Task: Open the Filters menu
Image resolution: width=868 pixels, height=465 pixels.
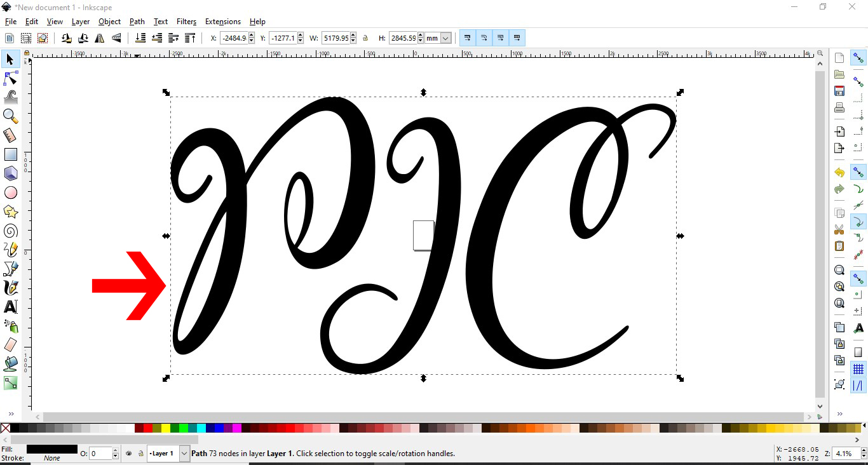Action: (x=186, y=22)
